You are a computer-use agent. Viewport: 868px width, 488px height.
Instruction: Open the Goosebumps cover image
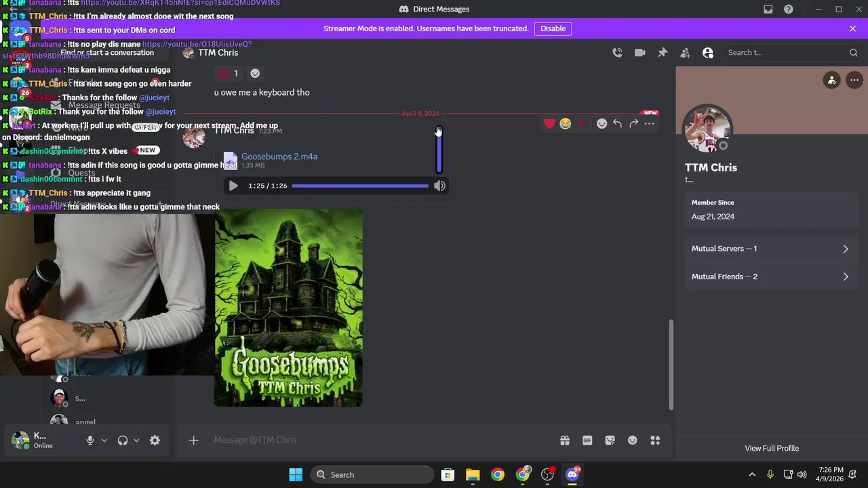[288, 308]
